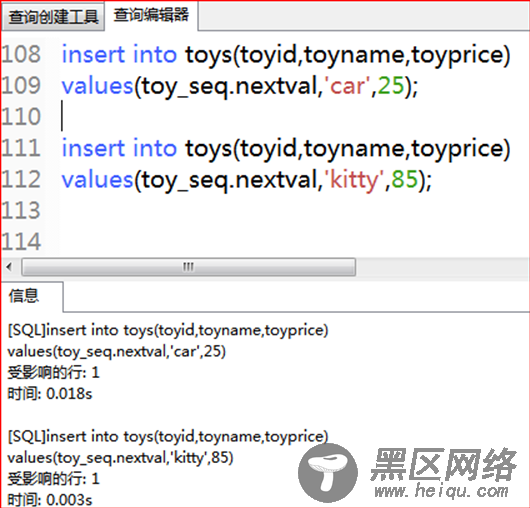The width and height of the screenshot is (530, 508).
Task: Click line number 108 in the gutter
Action: point(21,54)
